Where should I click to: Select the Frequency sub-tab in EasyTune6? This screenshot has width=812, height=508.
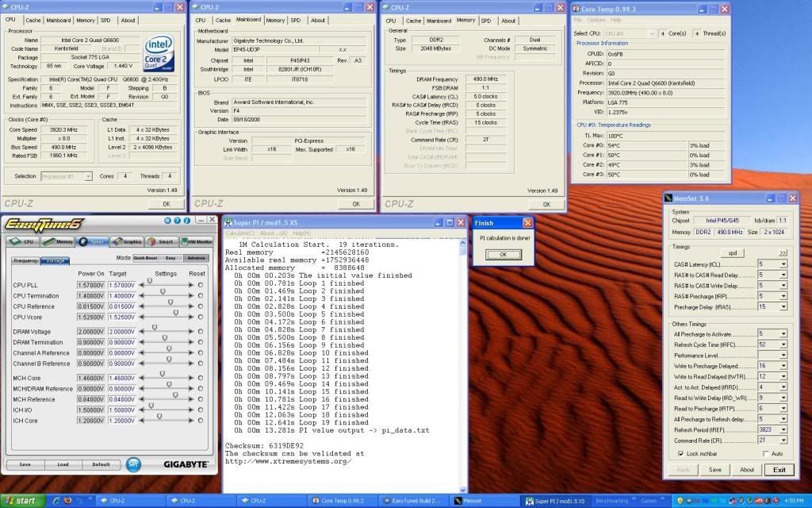26,260
